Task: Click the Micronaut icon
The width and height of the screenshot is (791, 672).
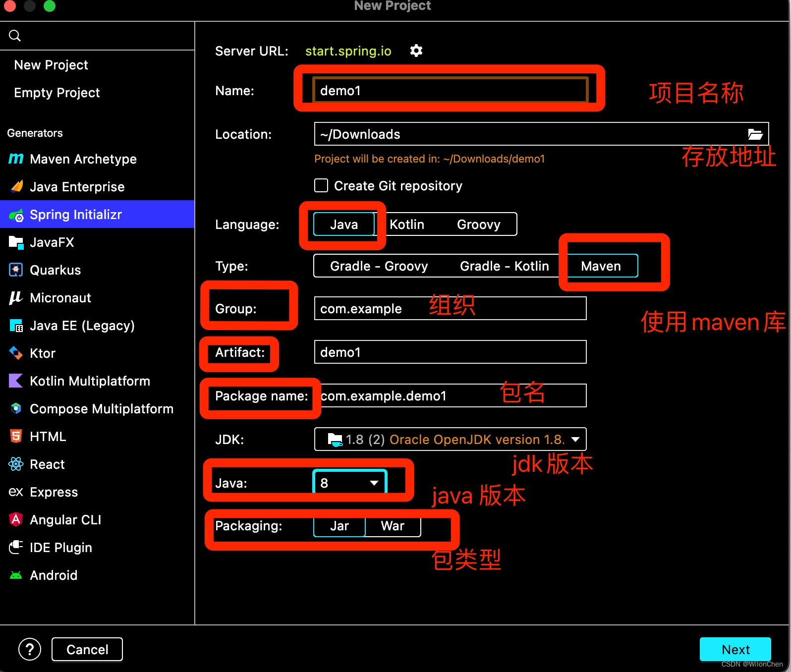Action: 16,297
